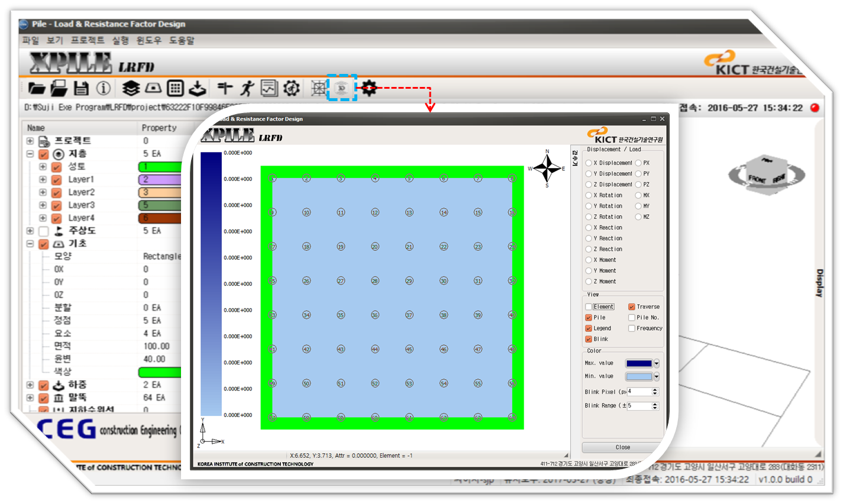Click the Close button in result window
Image resolution: width=843 pixels, height=504 pixels.
(622, 447)
